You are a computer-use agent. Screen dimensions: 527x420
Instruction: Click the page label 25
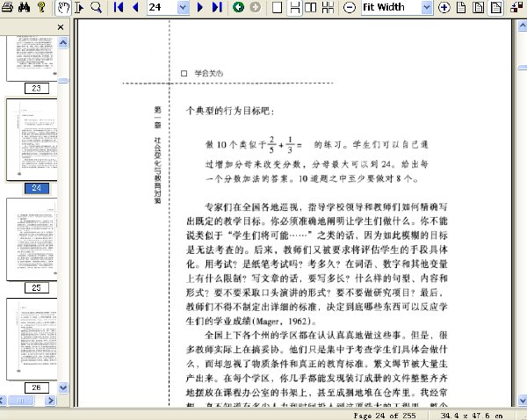37,288
